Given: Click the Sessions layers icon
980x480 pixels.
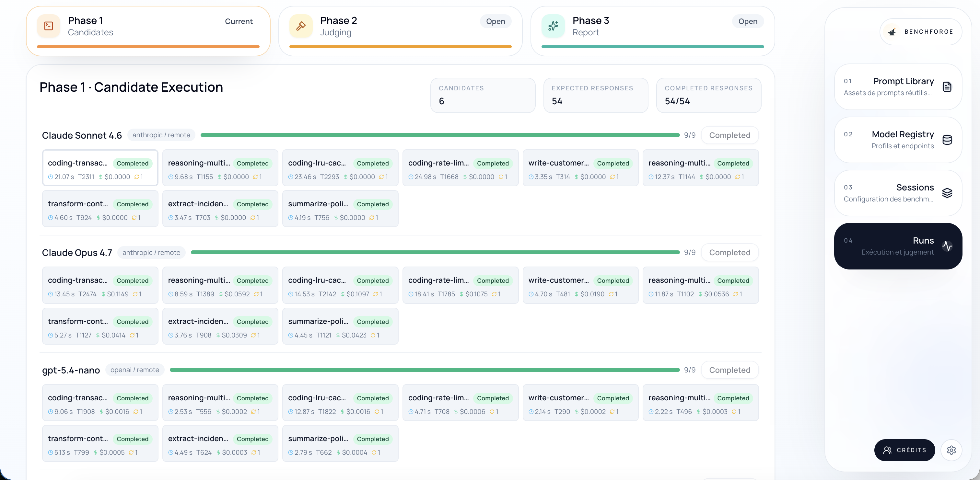Looking at the screenshot, I should tap(947, 193).
